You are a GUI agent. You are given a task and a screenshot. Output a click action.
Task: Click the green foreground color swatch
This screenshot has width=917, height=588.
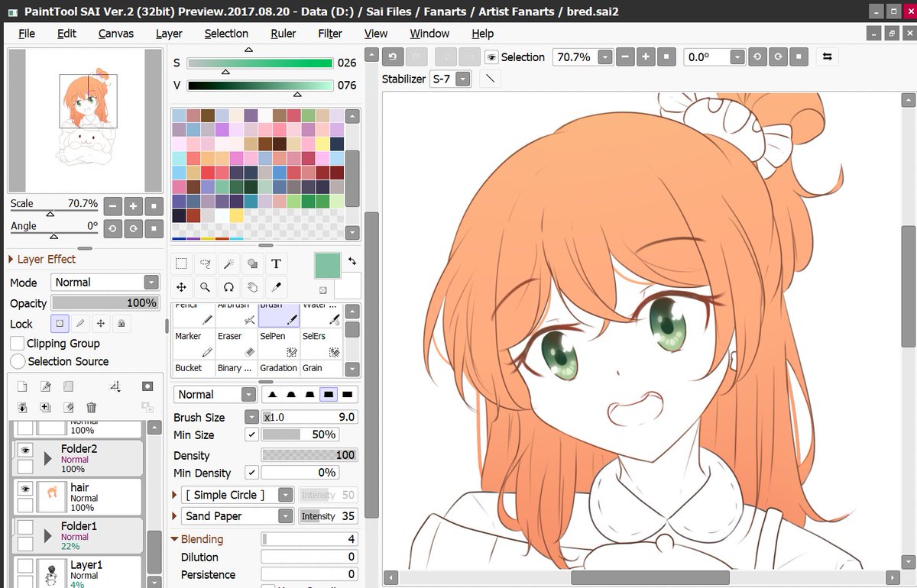(x=328, y=266)
